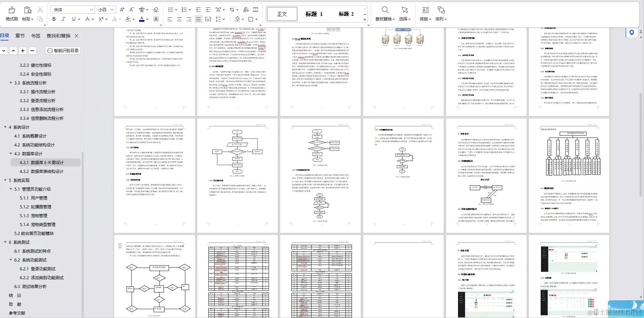Click the Copy icon below scissors
Screen dimensions: 644x318
point(40,19)
